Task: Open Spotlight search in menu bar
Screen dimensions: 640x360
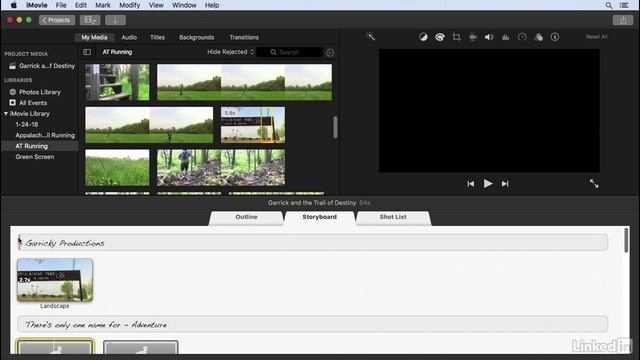Action: [609, 5]
